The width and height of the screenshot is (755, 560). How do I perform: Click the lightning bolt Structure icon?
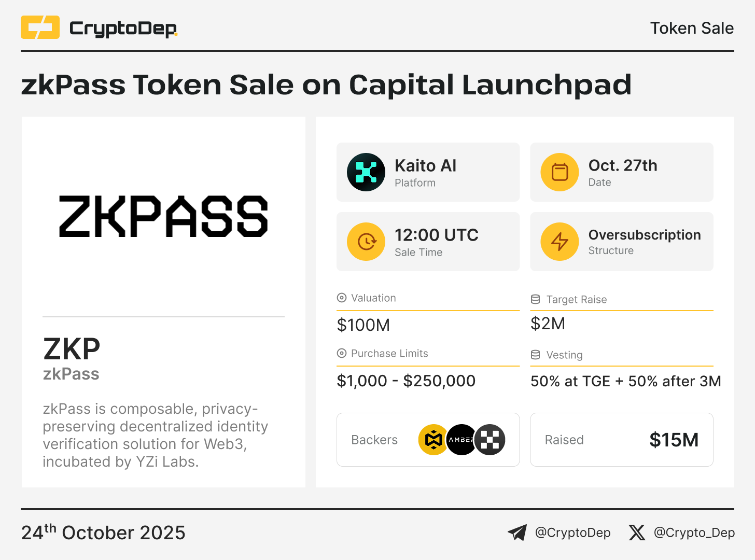pos(560,242)
